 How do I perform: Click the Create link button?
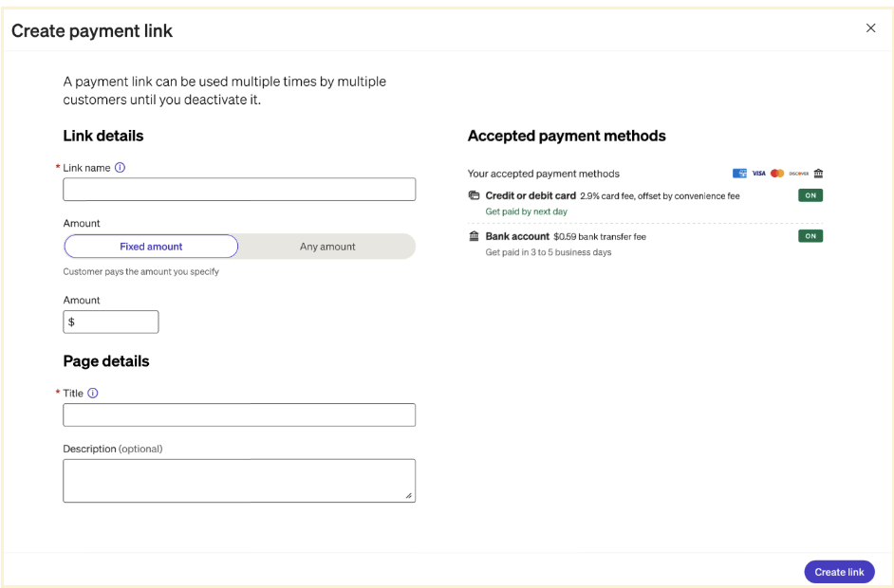click(x=839, y=572)
